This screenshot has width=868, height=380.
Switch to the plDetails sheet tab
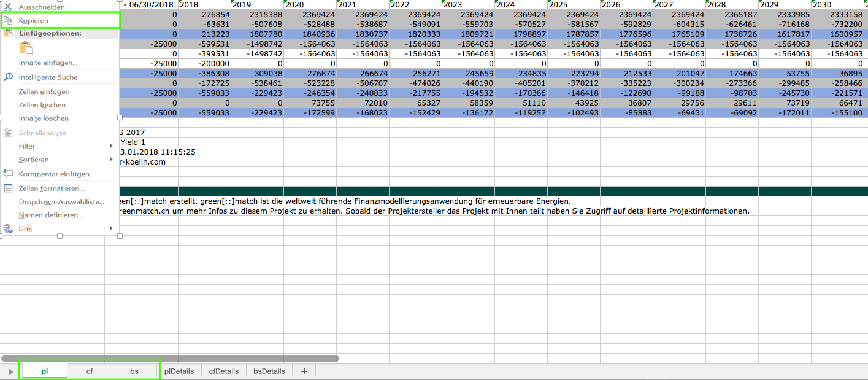[x=179, y=371]
